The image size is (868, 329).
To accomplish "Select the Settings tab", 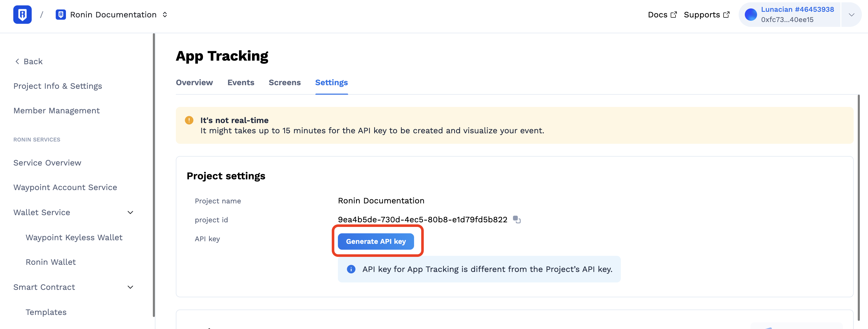I will tap(332, 83).
